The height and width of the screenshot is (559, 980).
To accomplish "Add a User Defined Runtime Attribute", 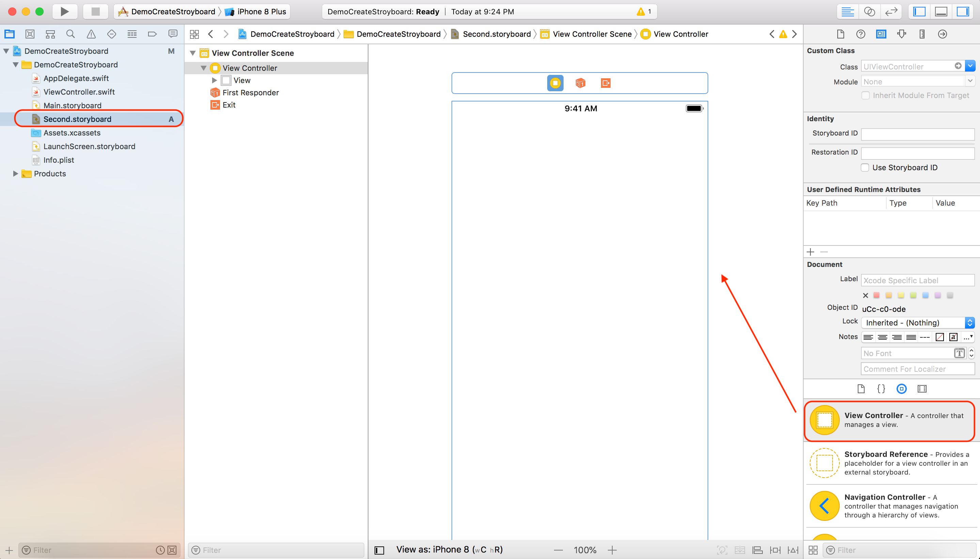I will tap(811, 252).
